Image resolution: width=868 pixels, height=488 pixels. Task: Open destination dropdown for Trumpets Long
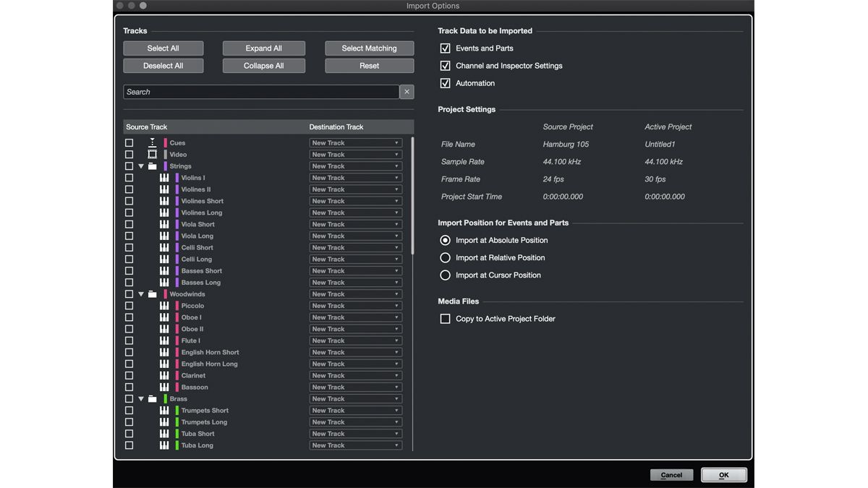pos(355,422)
